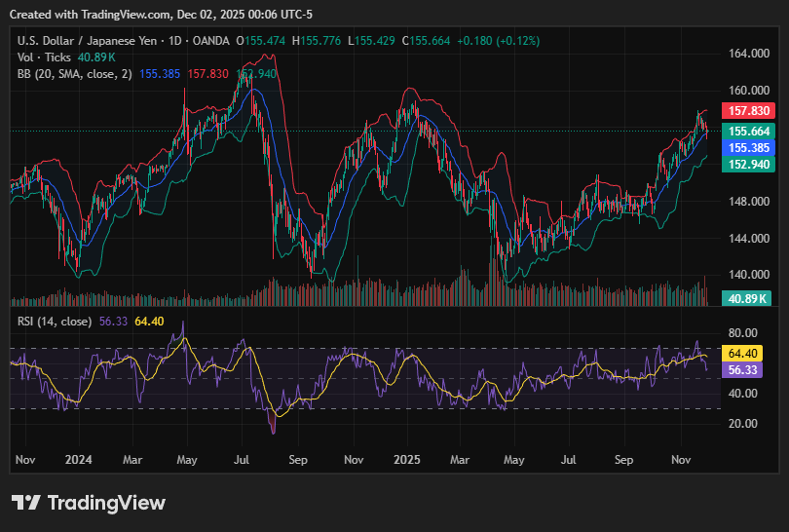This screenshot has height=532, width=789.
Task: Select the BB (20, SMA, close, 2) legend
Action: click(x=74, y=74)
